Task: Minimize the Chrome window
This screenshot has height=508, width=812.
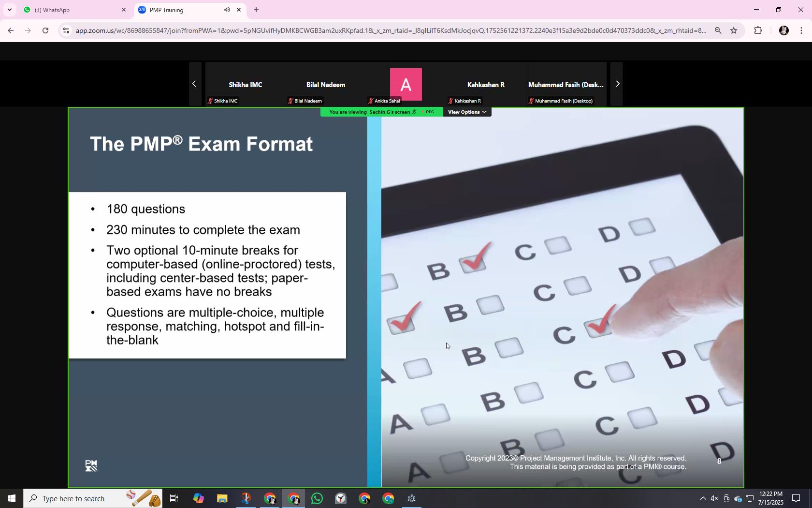Action: pos(756,10)
